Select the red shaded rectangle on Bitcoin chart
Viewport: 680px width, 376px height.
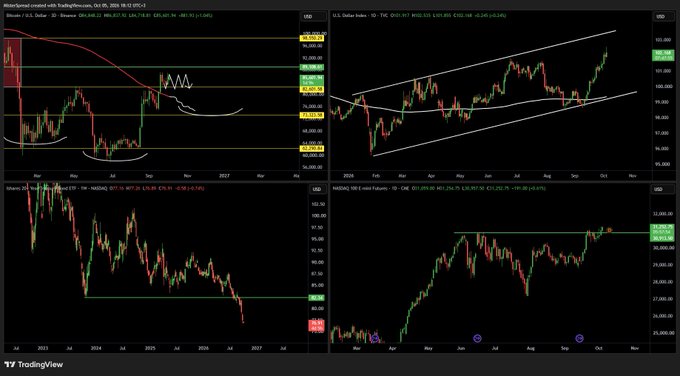(x=12, y=62)
